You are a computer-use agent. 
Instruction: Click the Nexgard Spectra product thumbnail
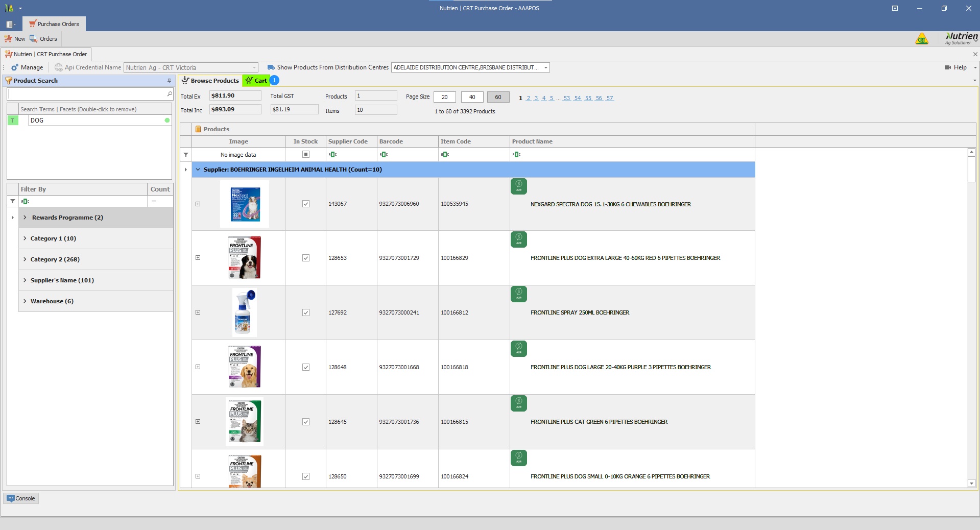pos(245,204)
